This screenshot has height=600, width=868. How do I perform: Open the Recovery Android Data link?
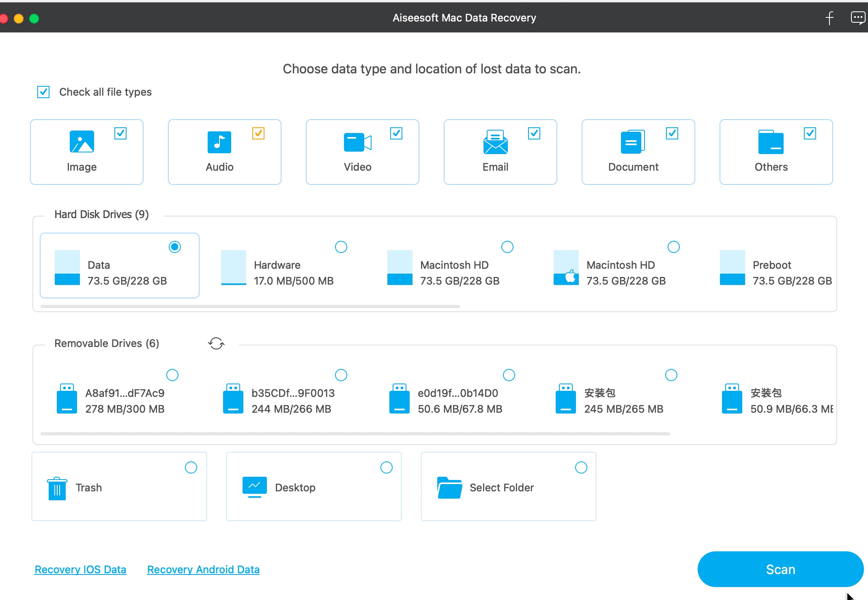(x=203, y=570)
